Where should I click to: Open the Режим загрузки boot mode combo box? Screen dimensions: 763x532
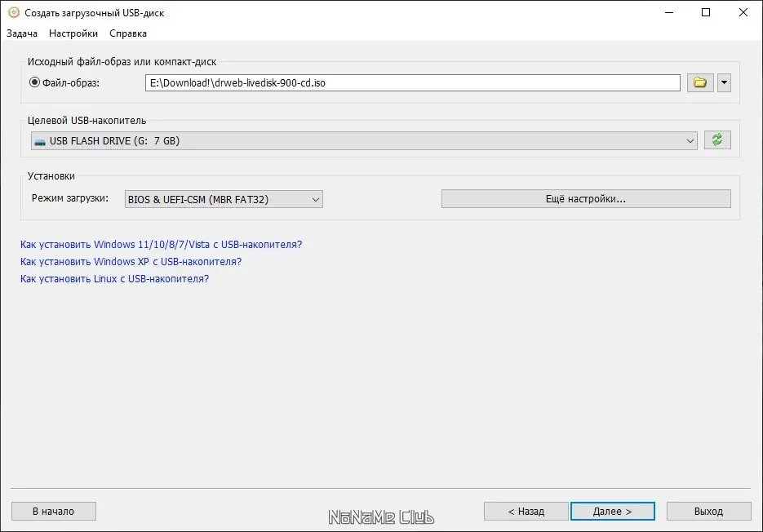tap(224, 199)
